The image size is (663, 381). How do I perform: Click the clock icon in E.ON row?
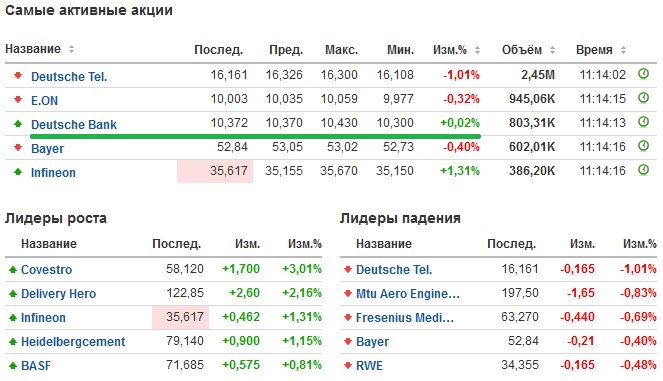(x=643, y=98)
